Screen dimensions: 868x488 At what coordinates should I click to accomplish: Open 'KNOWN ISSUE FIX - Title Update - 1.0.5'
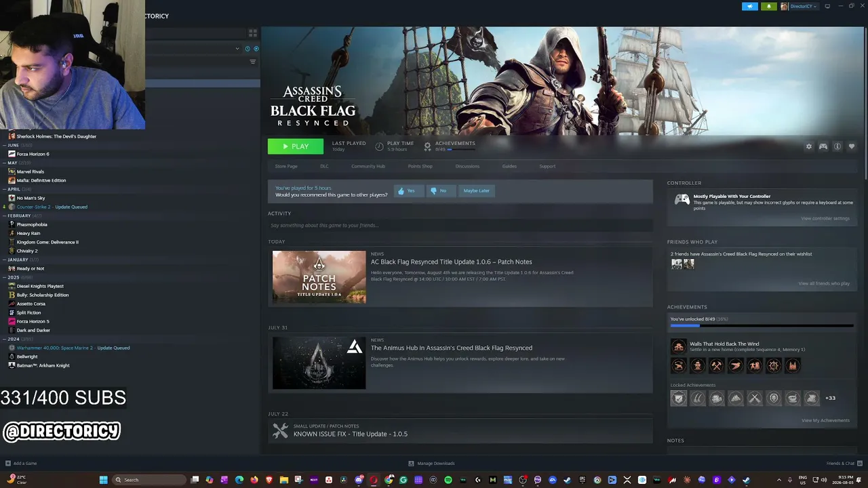(351, 434)
